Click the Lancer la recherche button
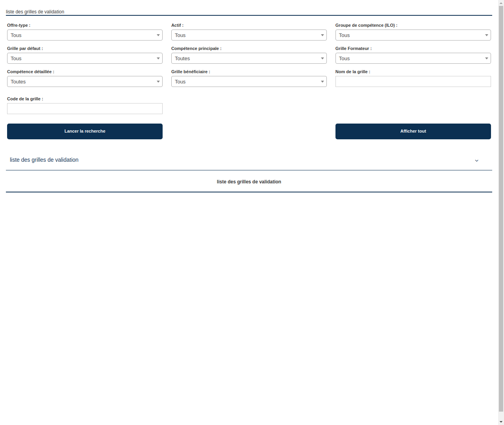Viewport: 504px width, 425px height. [x=85, y=131]
